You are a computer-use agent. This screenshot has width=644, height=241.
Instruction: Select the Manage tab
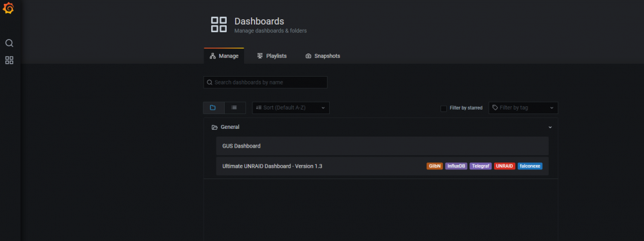click(224, 56)
